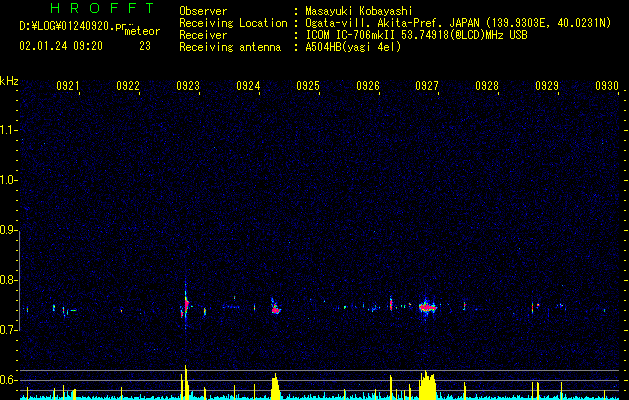Click the 0.8 kHz frequency label
Screen dimensions: 629x400
(x=8, y=280)
